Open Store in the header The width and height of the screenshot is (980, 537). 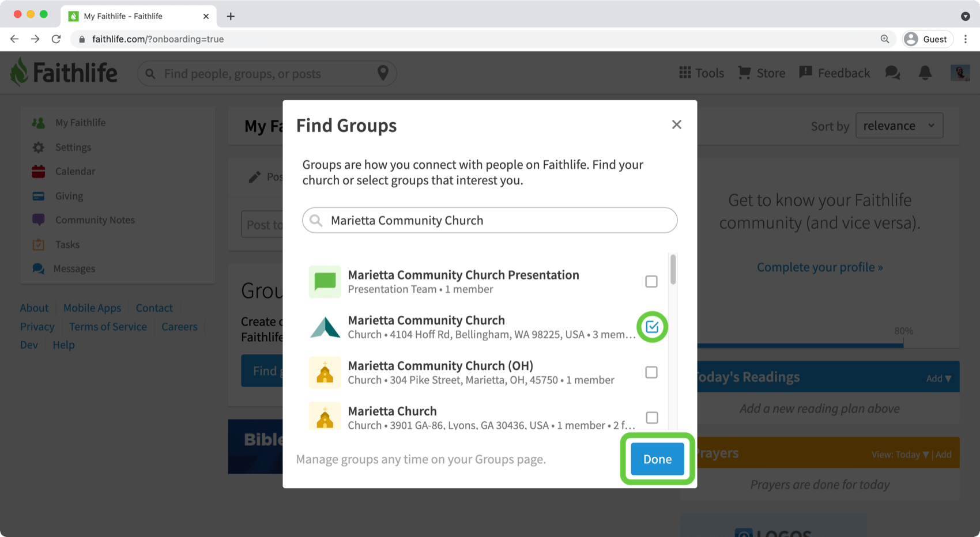pos(762,73)
